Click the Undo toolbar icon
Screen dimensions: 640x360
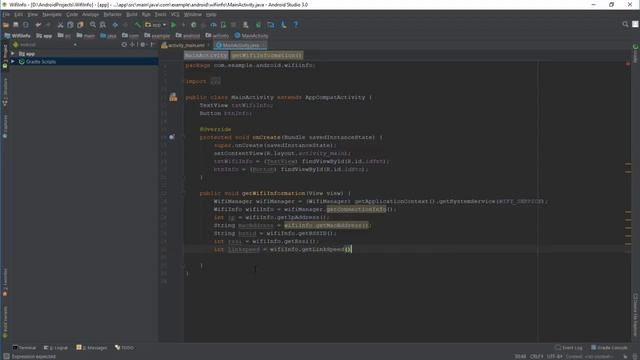(38, 25)
